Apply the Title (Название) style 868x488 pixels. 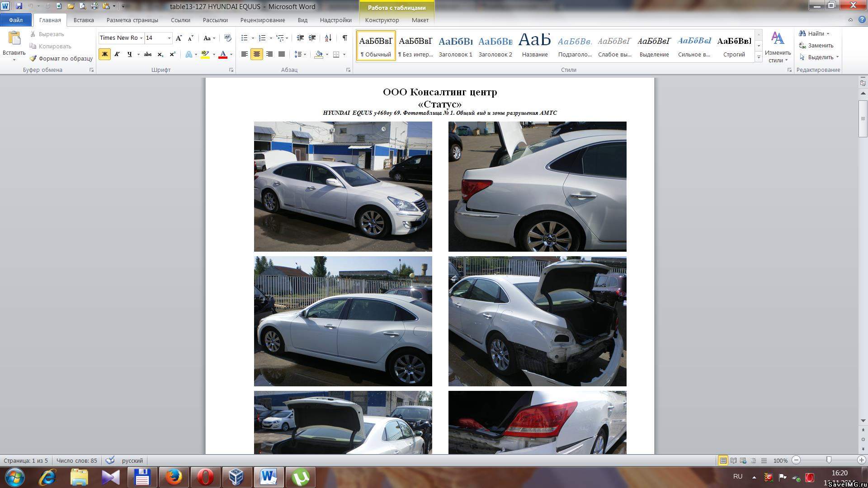tap(535, 46)
